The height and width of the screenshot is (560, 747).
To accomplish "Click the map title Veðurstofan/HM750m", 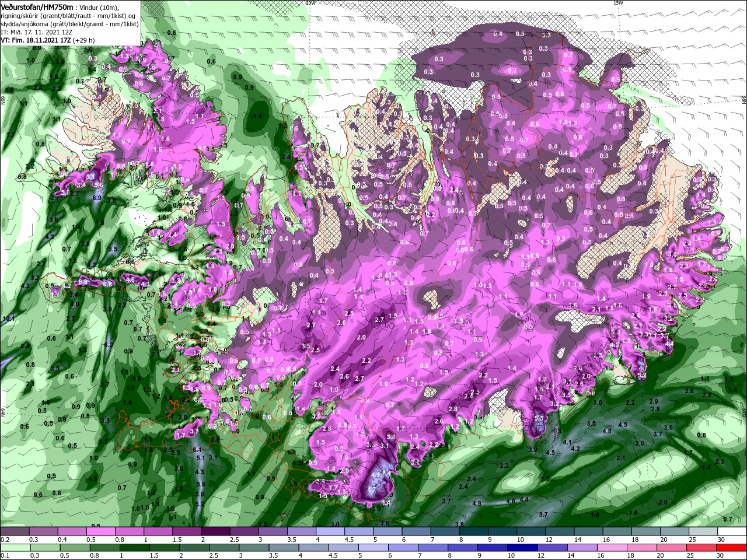I will (37, 6).
